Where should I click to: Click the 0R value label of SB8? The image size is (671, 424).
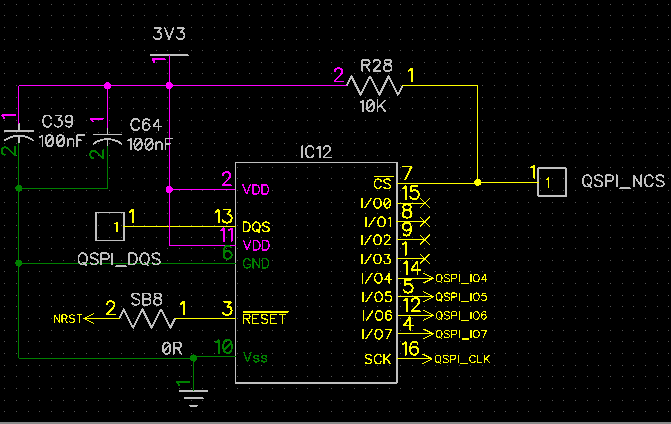172,349
